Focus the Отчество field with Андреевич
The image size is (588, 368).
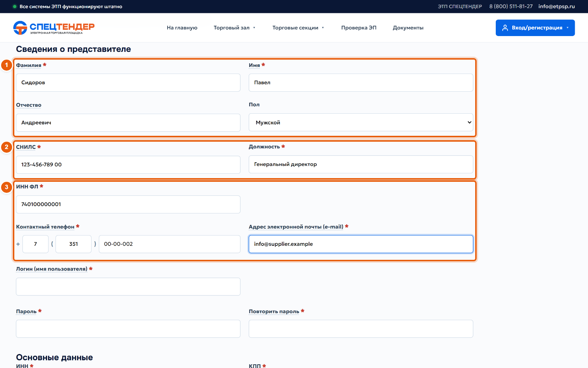click(128, 123)
